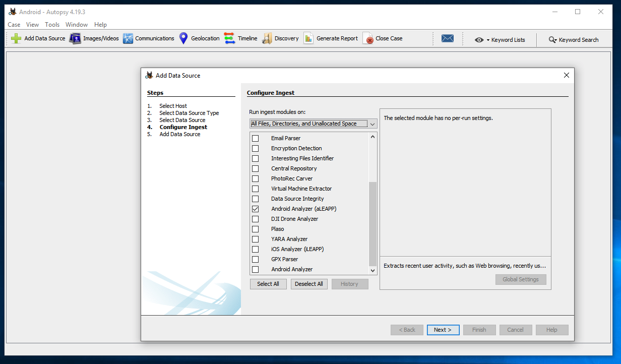This screenshot has width=621, height=364.
Task: Select the Central Repository module label
Action: 294,168
